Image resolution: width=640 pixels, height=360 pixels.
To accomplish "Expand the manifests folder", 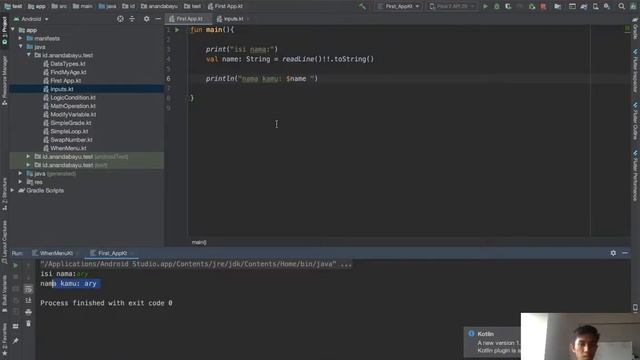I will 20,38.
